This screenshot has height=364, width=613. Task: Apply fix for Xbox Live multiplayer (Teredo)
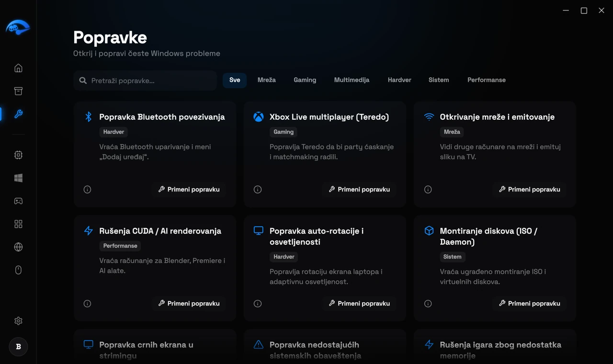(x=359, y=189)
